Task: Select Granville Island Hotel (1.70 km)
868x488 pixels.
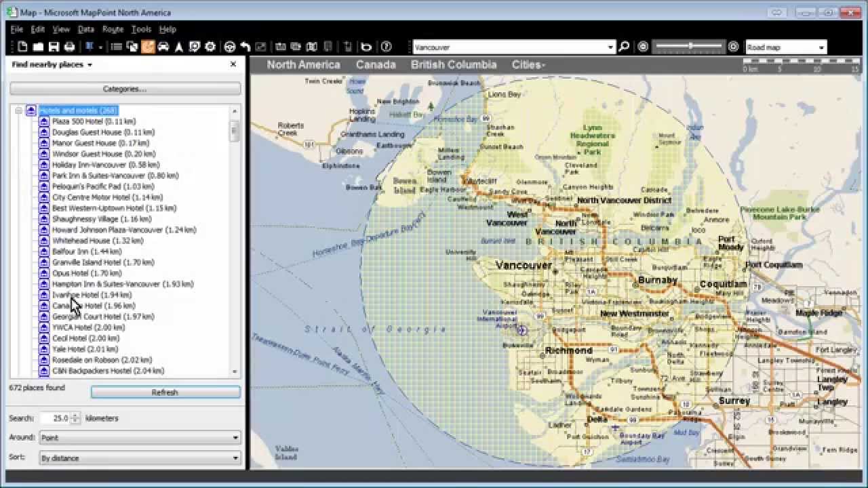Action: pyautogui.click(x=103, y=262)
